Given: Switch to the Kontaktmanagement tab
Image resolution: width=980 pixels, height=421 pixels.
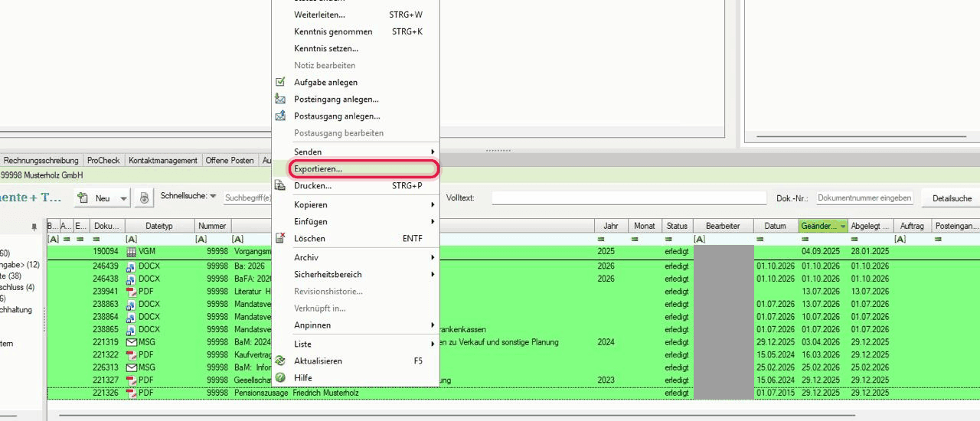Looking at the screenshot, I should 163,160.
